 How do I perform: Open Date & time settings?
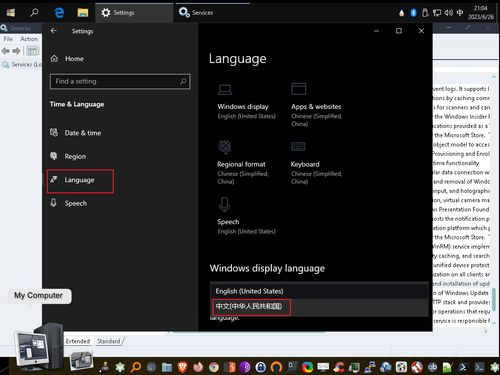click(x=76, y=133)
